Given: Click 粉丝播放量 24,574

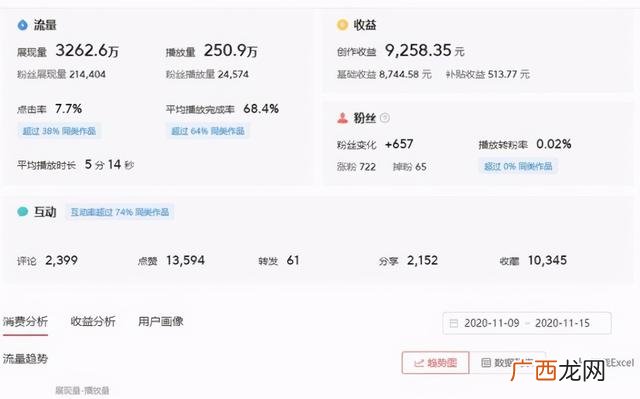Looking at the screenshot, I should 207,74.
